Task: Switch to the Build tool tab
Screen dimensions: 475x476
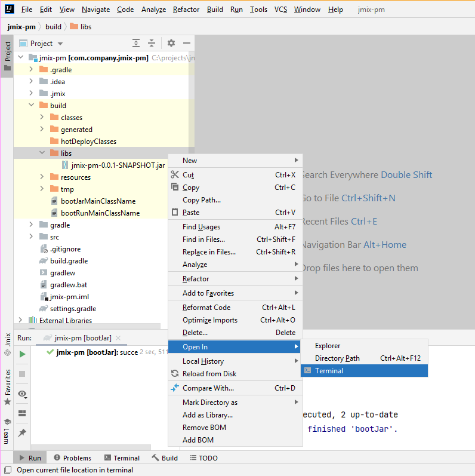Action: pyautogui.click(x=165, y=458)
